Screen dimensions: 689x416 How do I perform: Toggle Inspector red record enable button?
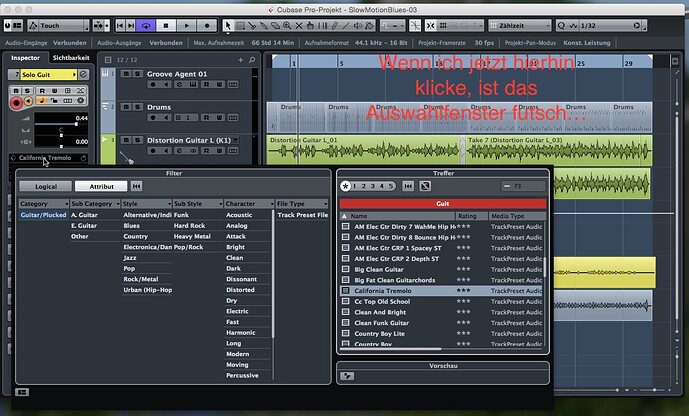click(x=16, y=103)
